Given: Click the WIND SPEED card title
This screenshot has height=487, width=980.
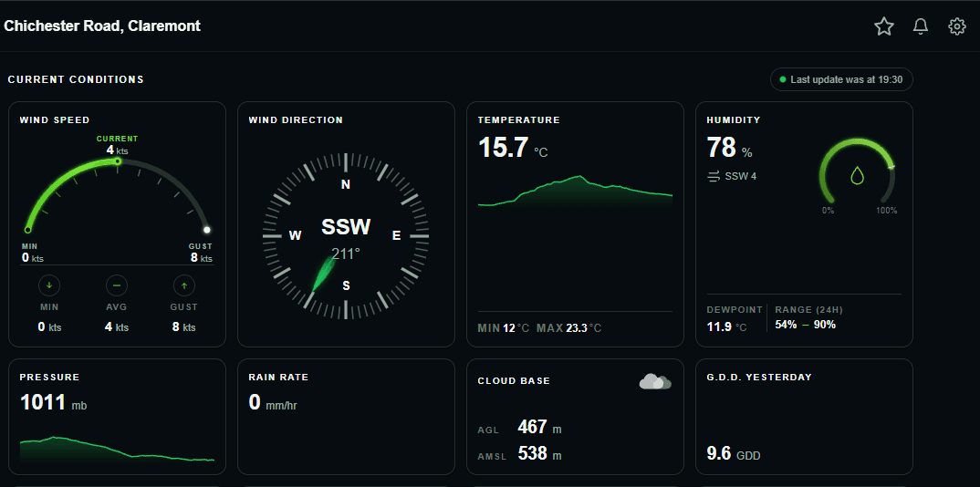Looking at the screenshot, I should point(55,119).
